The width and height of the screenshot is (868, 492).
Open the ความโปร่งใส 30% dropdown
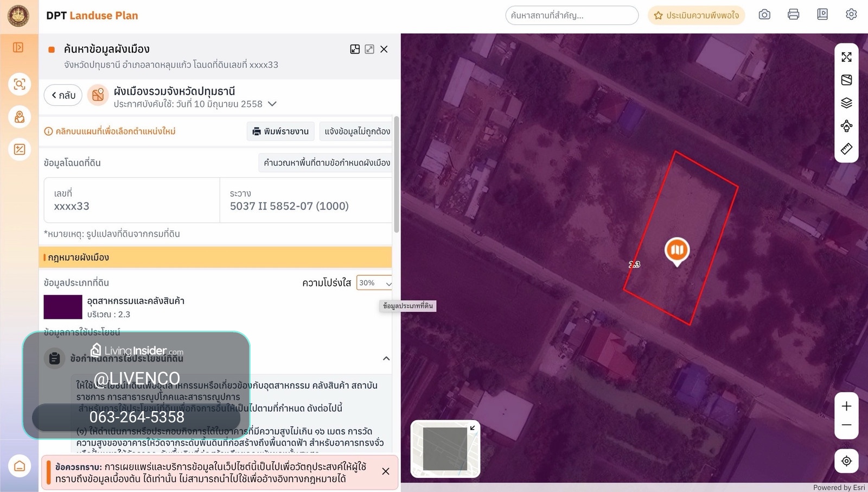(374, 283)
